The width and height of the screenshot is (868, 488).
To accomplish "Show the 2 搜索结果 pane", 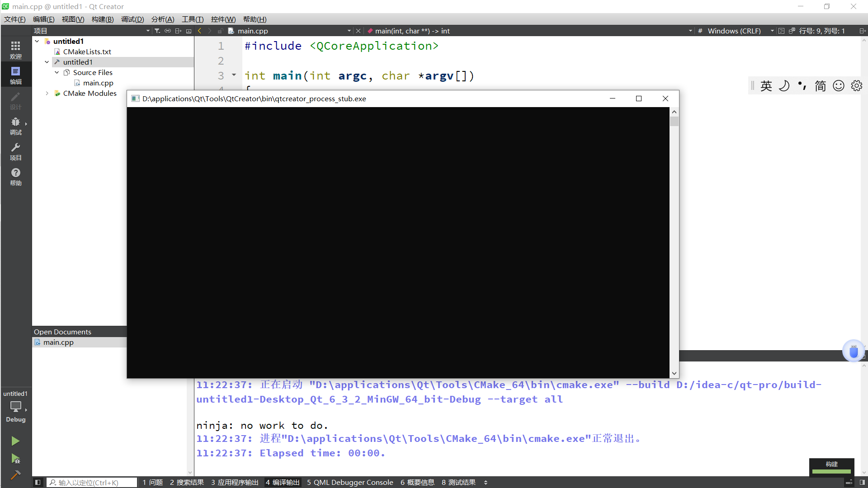I will pos(187,483).
